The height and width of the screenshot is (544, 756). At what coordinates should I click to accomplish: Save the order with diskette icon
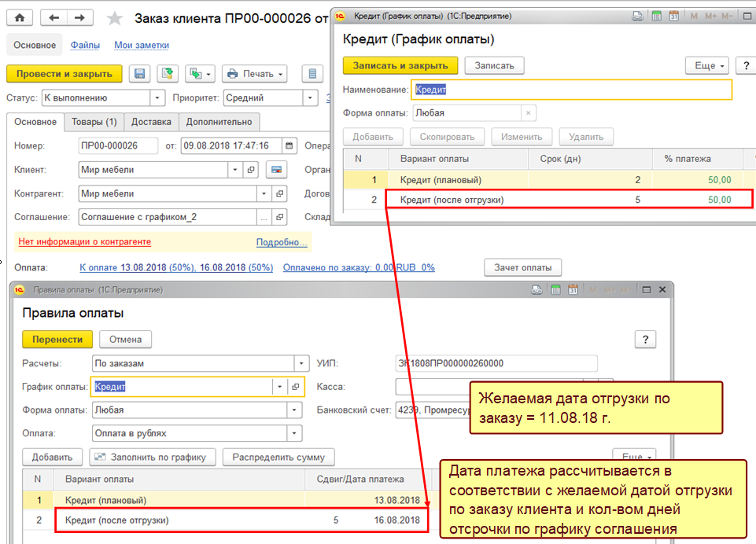140,74
